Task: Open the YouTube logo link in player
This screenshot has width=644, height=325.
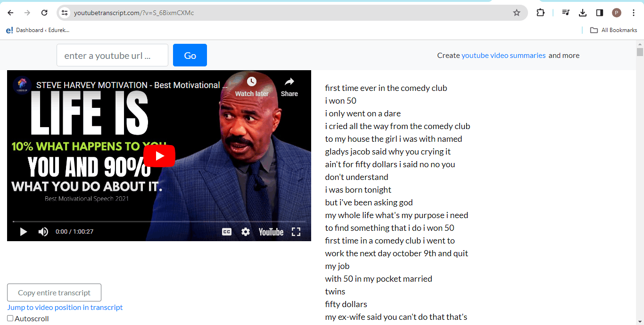Action: pos(271,232)
